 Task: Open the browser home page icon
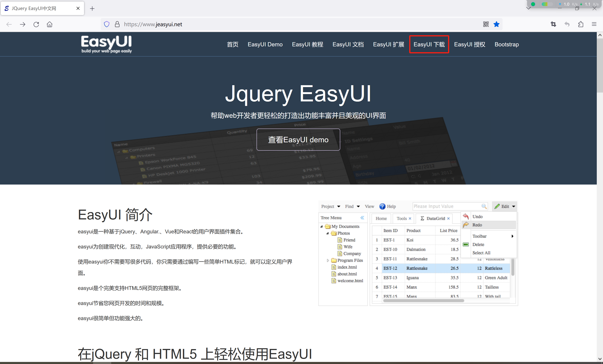(x=50, y=24)
